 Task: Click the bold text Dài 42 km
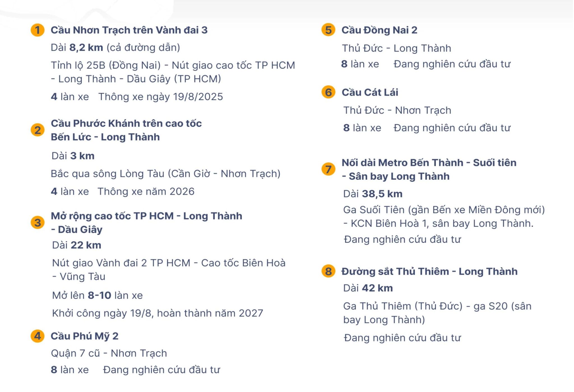point(368,288)
